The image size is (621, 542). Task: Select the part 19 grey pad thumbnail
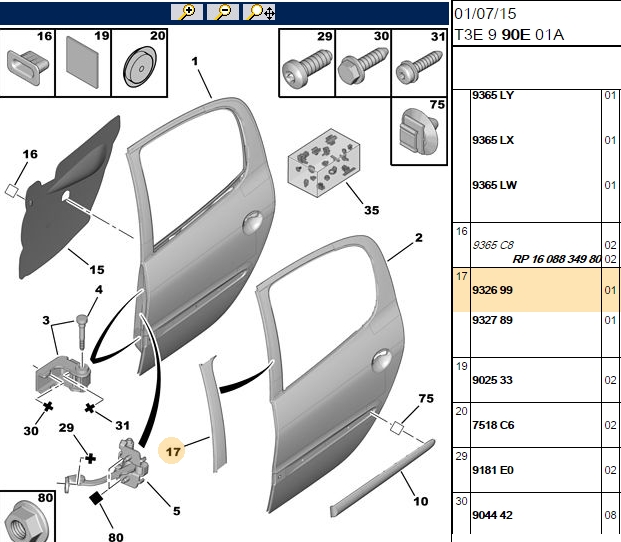[83, 63]
